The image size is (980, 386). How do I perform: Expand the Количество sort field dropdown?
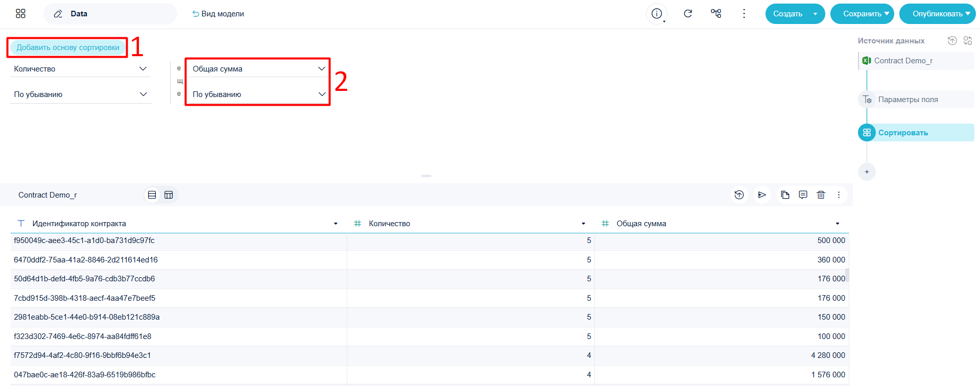tap(81, 69)
